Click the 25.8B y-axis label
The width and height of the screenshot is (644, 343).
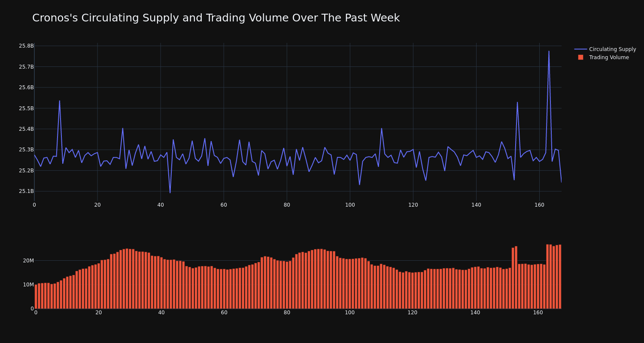[x=26, y=46]
